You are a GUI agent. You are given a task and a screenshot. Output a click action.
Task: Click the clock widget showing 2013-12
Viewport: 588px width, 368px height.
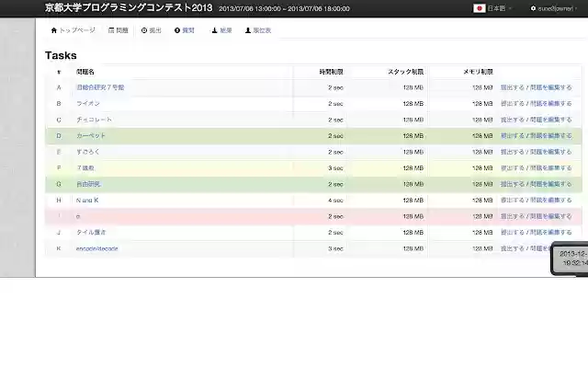[x=570, y=259]
